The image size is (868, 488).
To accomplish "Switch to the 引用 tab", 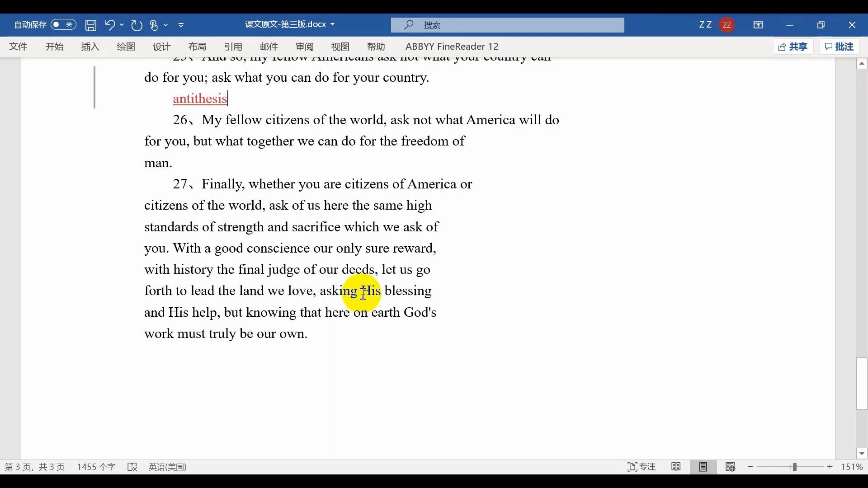I will pyautogui.click(x=234, y=47).
